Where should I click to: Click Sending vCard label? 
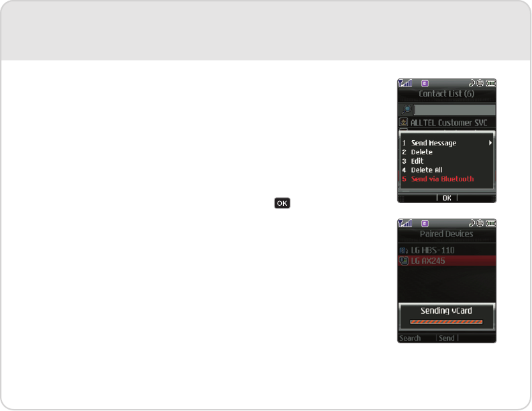446,310
